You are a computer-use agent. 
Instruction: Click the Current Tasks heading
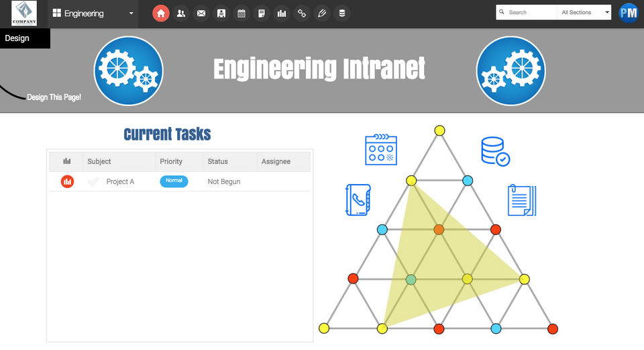pyautogui.click(x=167, y=134)
